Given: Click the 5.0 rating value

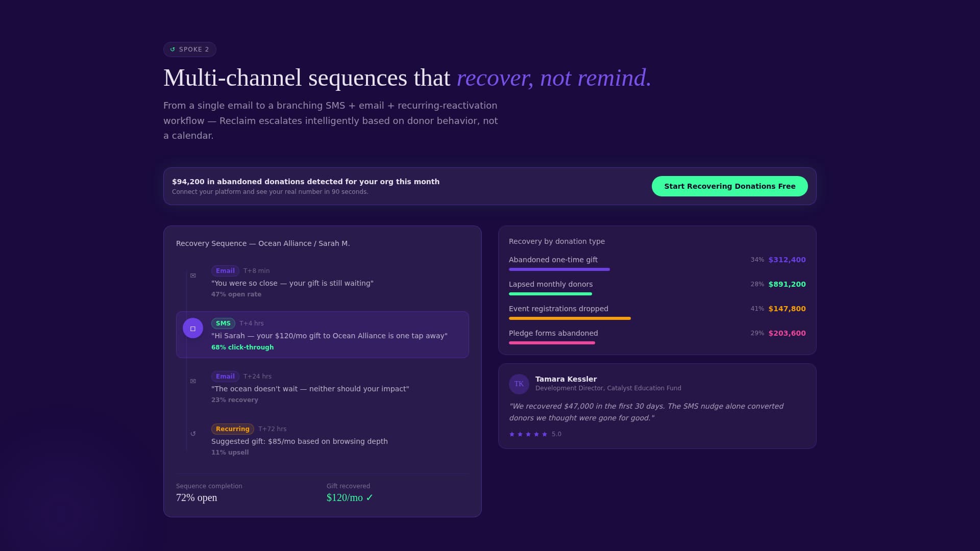Looking at the screenshot, I should [x=556, y=434].
